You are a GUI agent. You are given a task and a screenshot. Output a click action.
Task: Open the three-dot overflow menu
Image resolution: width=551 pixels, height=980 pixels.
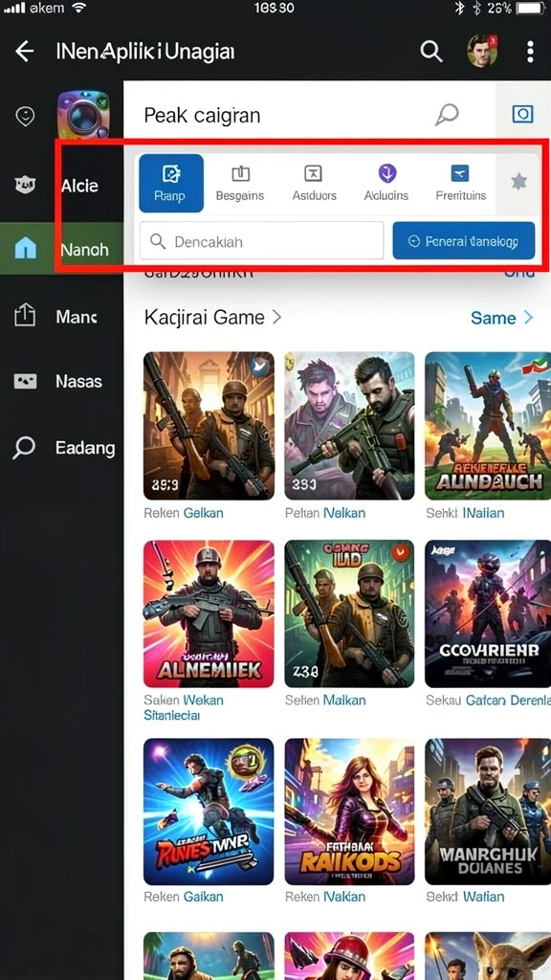pos(530,52)
